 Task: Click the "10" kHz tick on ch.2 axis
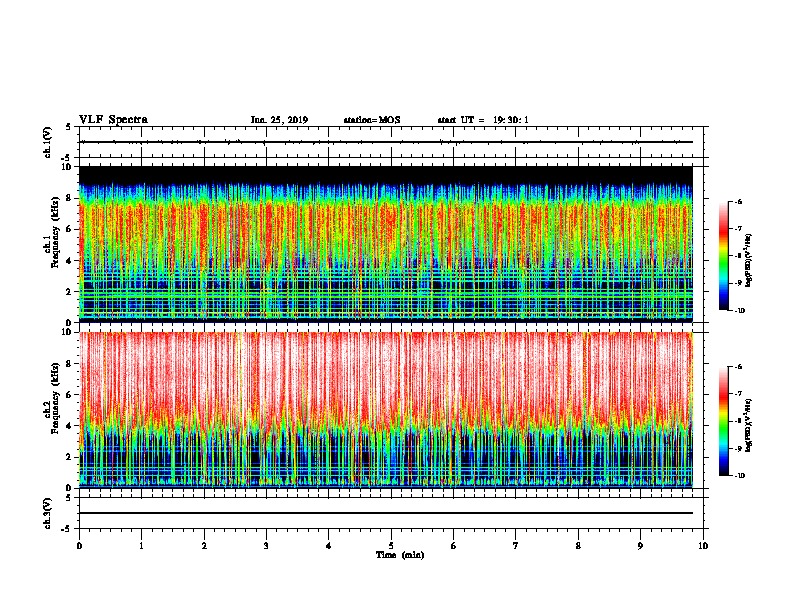click(x=68, y=332)
